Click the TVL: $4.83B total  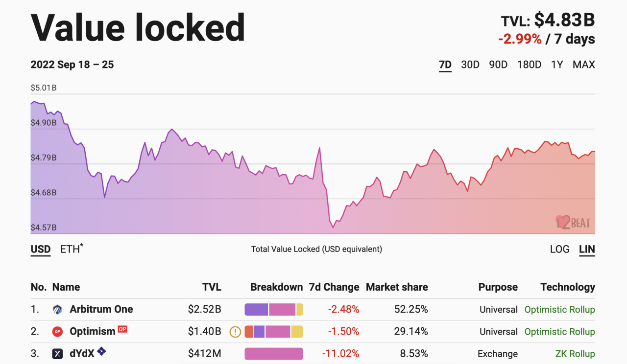pyautogui.click(x=548, y=20)
